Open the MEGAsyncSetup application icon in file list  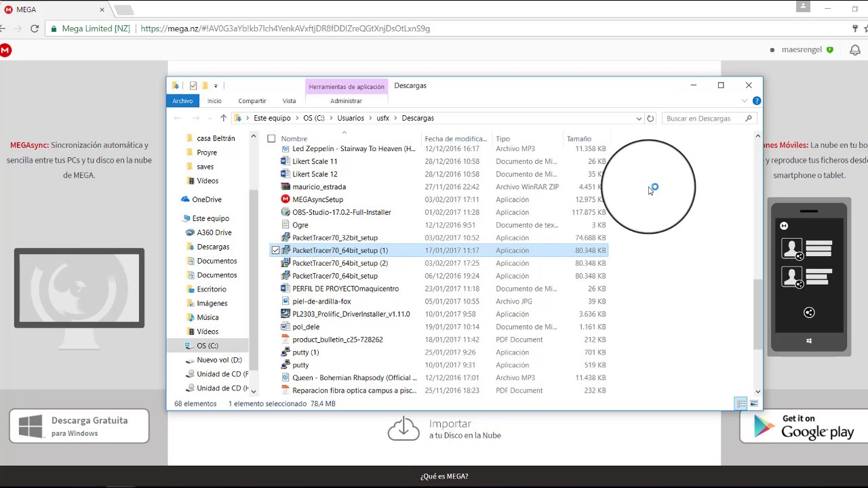tap(285, 199)
